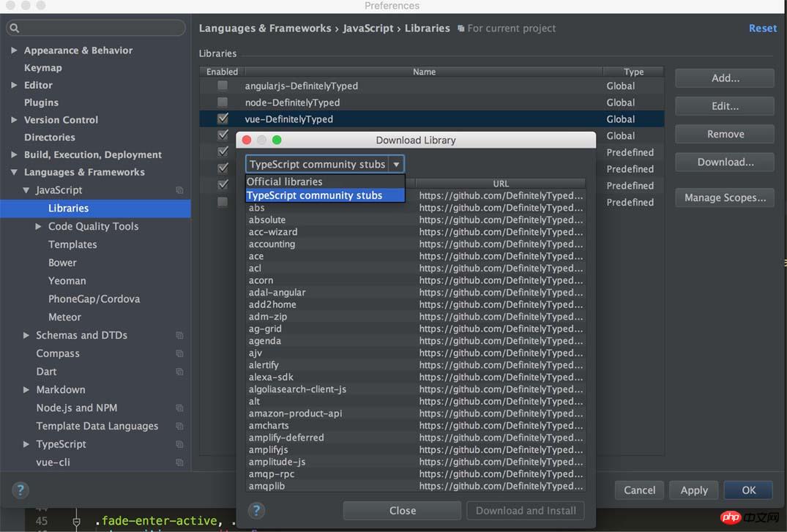The image size is (787, 532).
Task: Expand the Editor section
Action: click(14, 85)
